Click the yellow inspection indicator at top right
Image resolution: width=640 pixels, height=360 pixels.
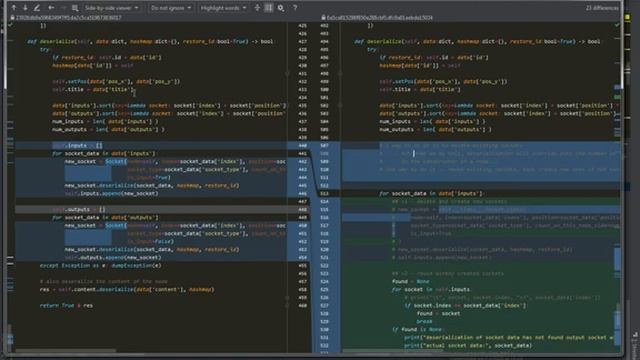628,17
